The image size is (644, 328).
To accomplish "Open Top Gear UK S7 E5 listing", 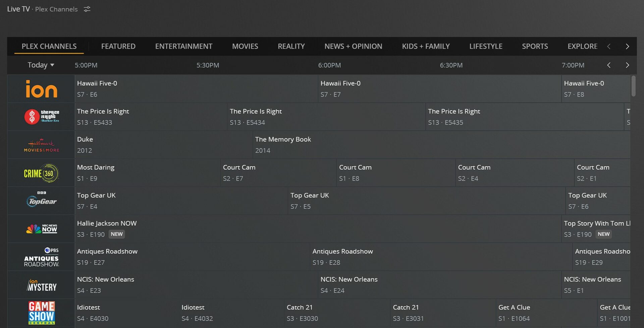I will [x=427, y=201].
